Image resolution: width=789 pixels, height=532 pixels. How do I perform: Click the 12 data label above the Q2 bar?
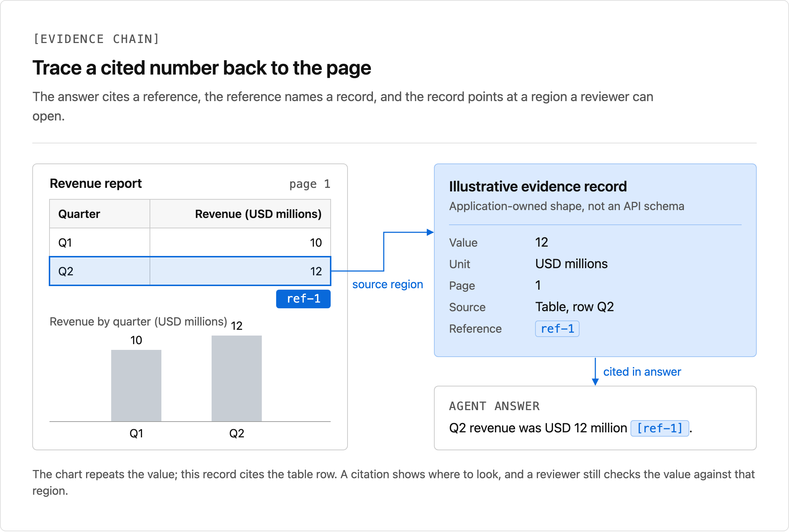coord(237,326)
